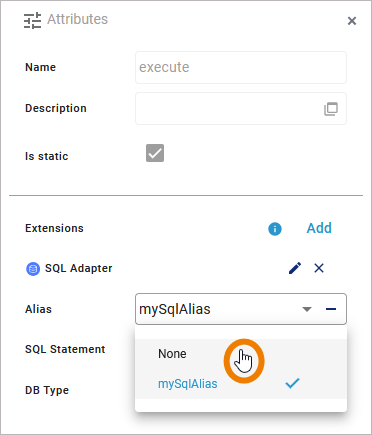Click the Name input field
The height and width of the screenshot is (435, 372).
[241, 67]
